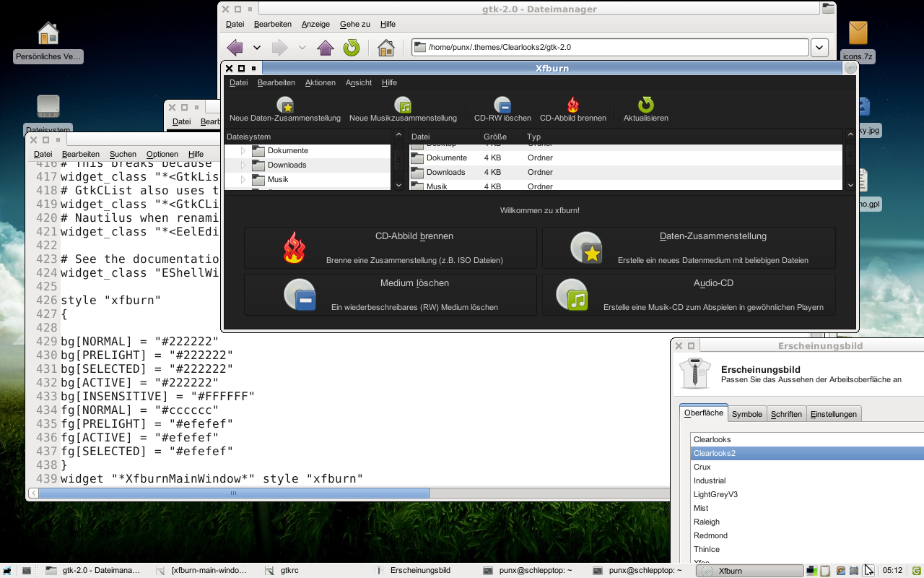Image resolution: width=924 pixels, height=578 pixels.
Task: Switch to the Symbole tab
Action: pos(746,414)
